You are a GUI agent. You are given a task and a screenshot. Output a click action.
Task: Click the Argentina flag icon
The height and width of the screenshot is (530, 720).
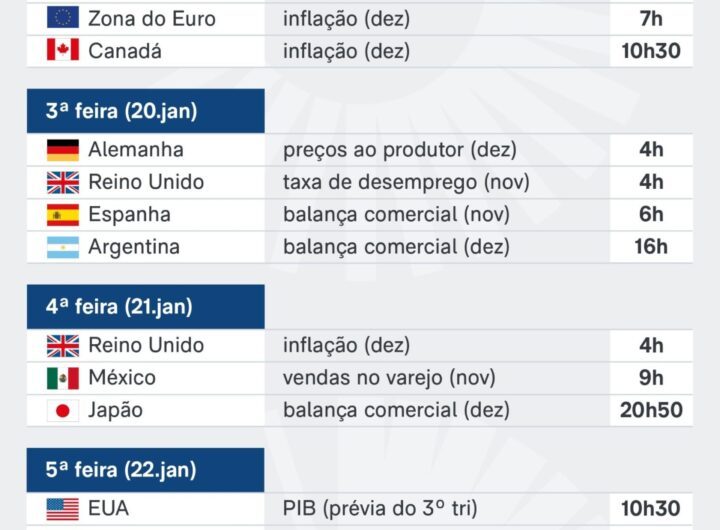click(63, 247)
